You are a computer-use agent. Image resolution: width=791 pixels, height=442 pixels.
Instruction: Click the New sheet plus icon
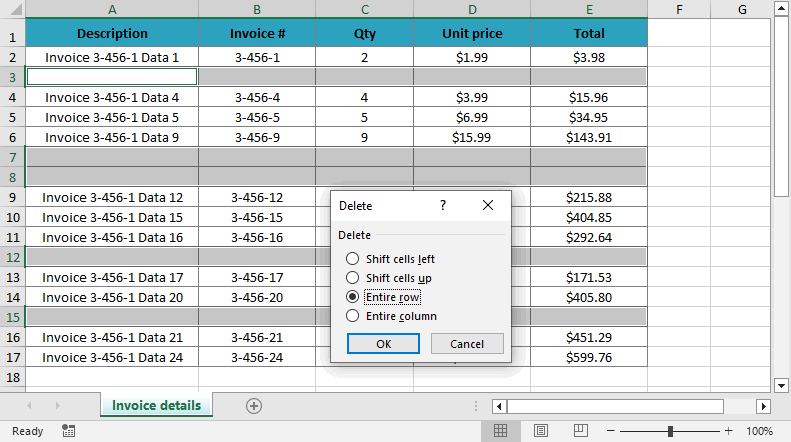coord(254,405)
